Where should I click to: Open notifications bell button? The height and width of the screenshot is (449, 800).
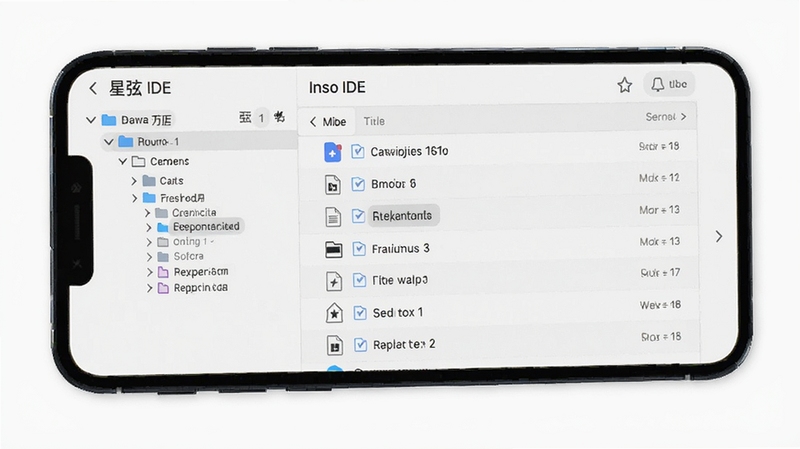669,84
